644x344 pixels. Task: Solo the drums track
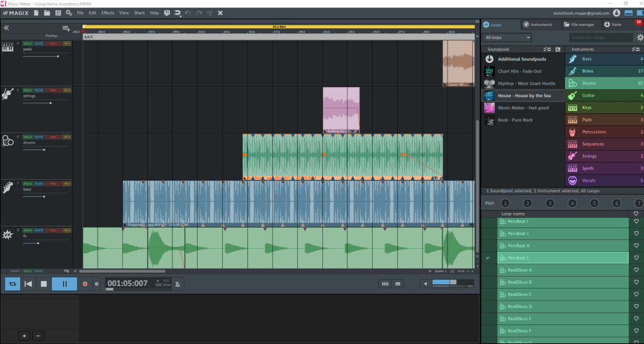(x=28, y=137)
